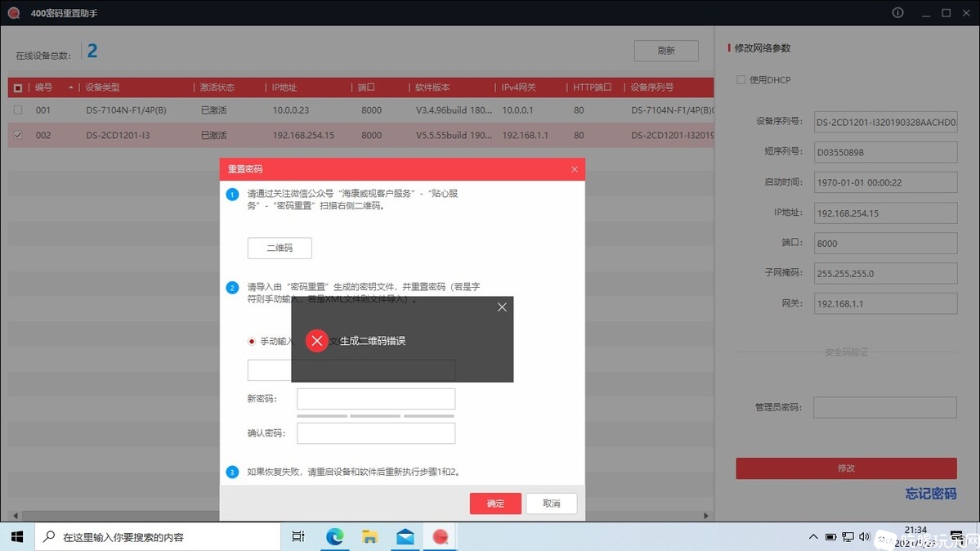
Task: Sort by IP地址 column header
Action: point(284,87)
